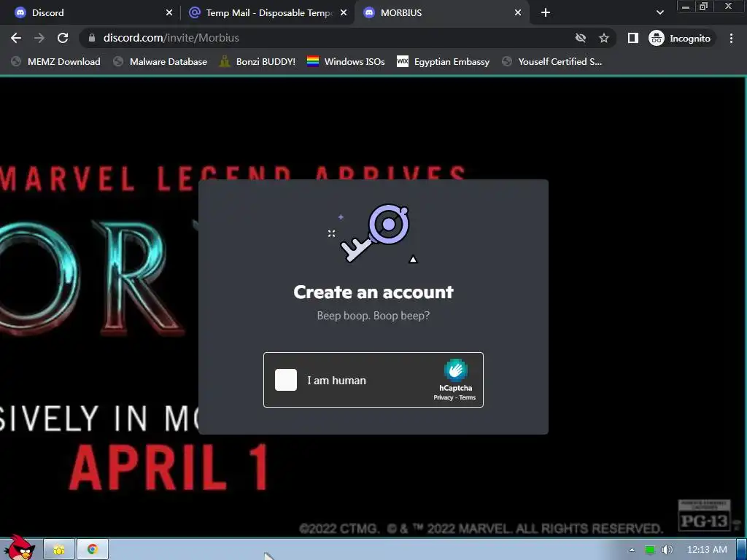This screenshot has height=560, width=747.
Task: Go forward to the next page
Action: click(39, 38)
